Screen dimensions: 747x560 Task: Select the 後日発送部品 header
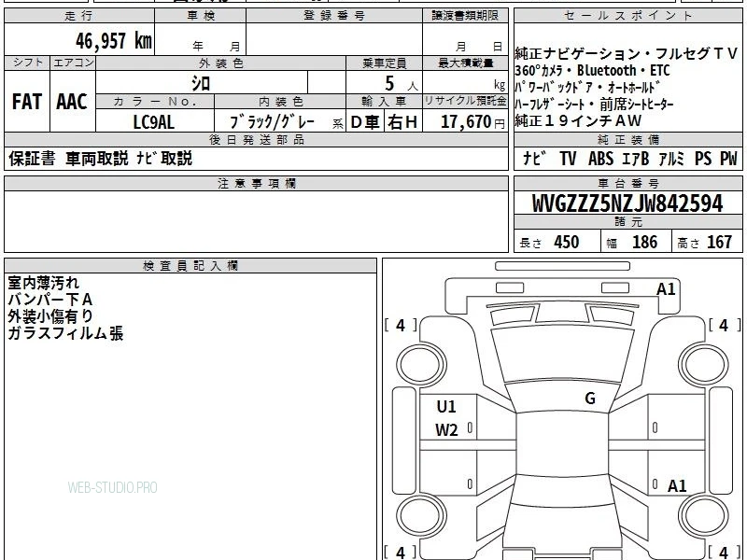pos(256,139)
